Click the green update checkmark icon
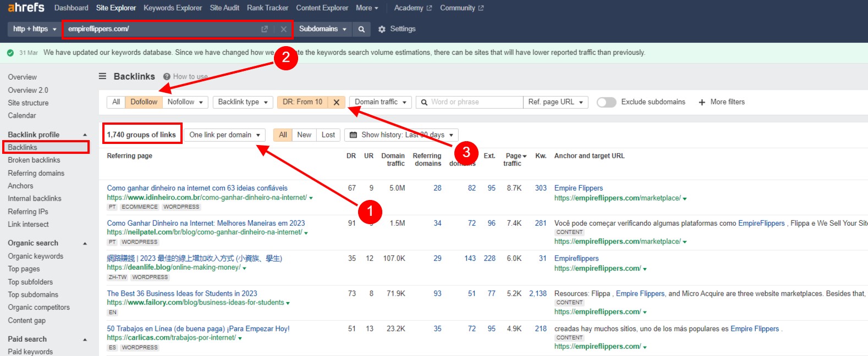868x356 pixels. pos(10,53)
